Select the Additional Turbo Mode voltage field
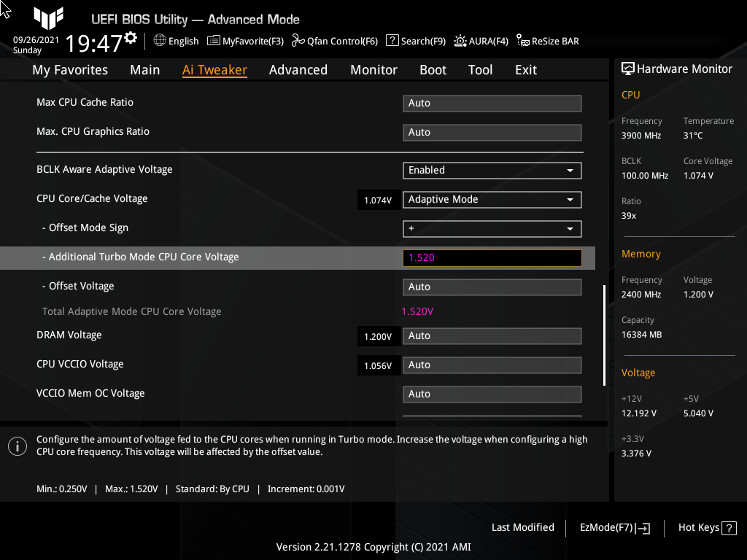The height and width of the screenshot is (560, 747). click(492, 257)
